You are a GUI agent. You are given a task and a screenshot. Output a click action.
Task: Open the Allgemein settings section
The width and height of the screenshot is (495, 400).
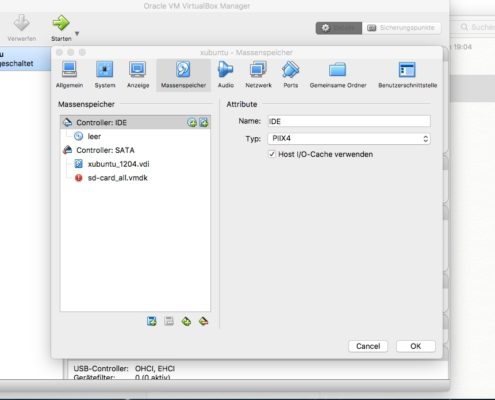[69, 75]
